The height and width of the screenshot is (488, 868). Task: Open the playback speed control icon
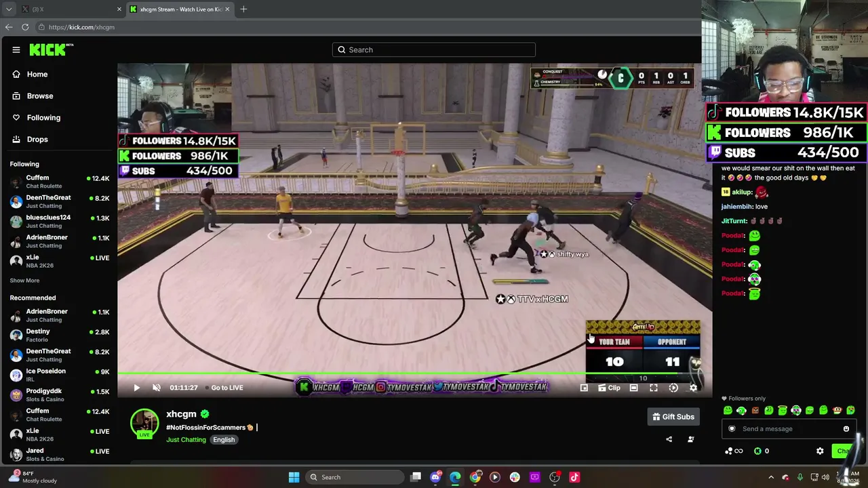coord(673,388)
